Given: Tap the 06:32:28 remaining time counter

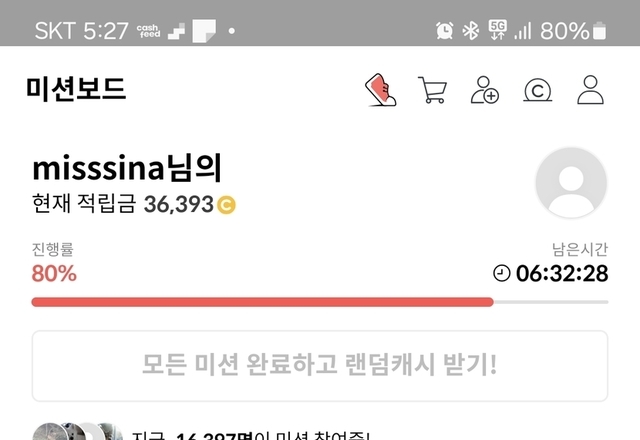Looking at the screenshot, I should (562, 273).
